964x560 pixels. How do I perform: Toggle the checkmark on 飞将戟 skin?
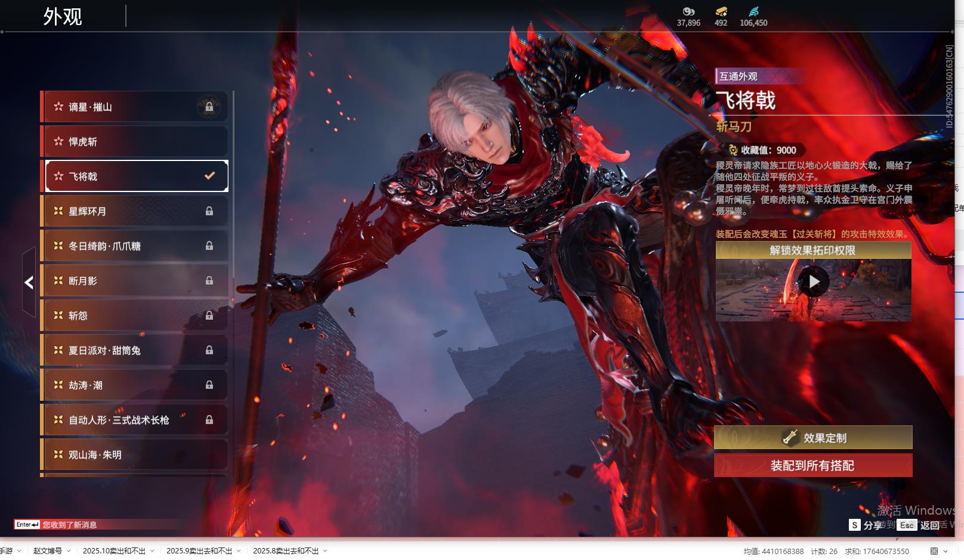point(209,176)
